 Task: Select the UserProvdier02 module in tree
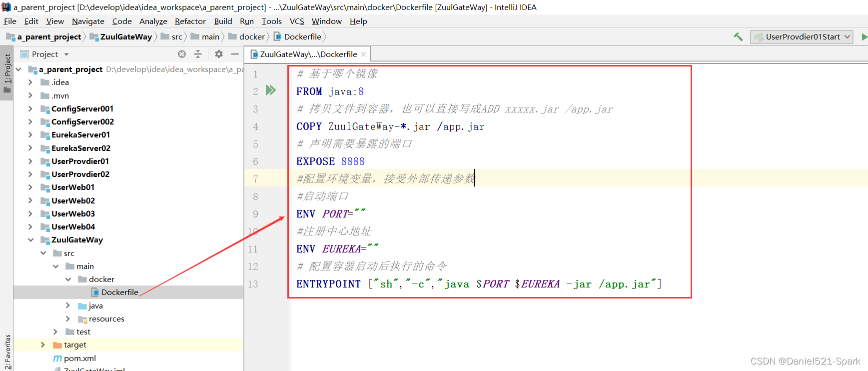pos(80,174)
